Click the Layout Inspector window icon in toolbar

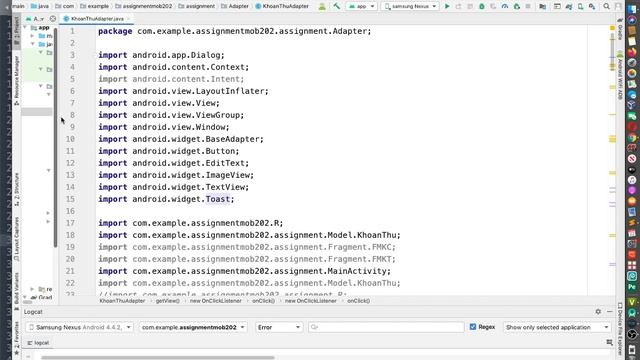(557, 7)
